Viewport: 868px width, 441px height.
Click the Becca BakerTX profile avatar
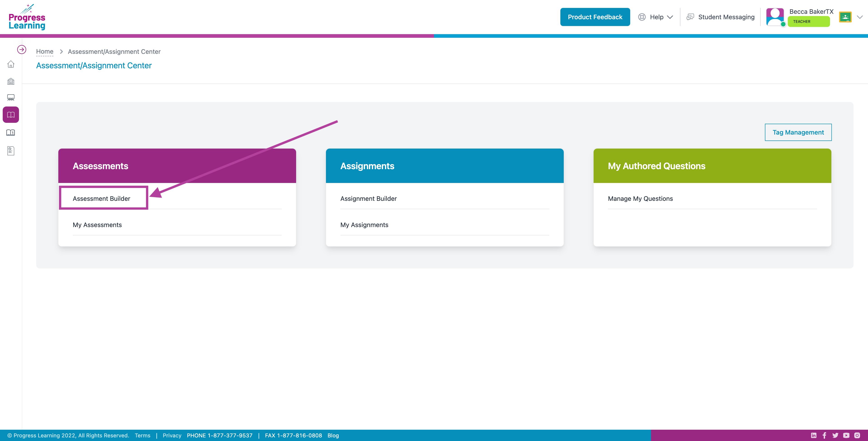coord(775,17)
